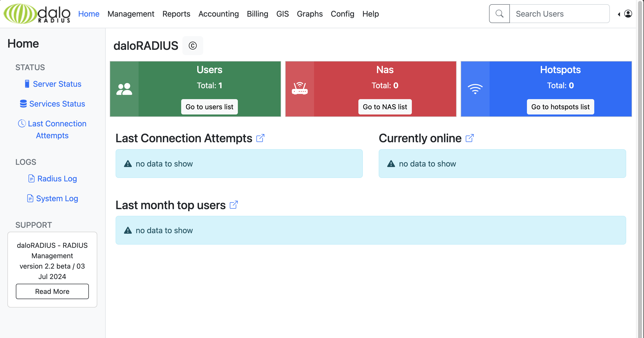Image resolution: width=644 pixels, height=338 pixels.
Task: Click the daloRADIUS logo
Action: pyautogui.click(x=37, y=14)
